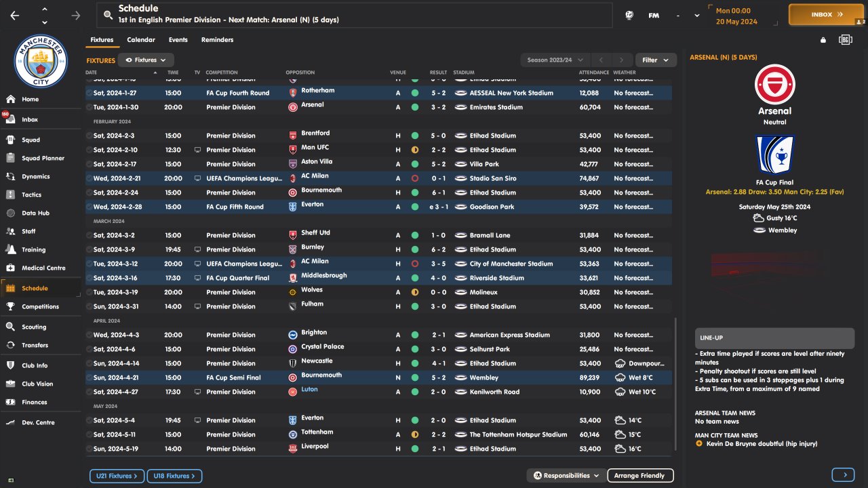This screenshot has height=488, width=868.
Task: Click the fixtures list vertical scrollbar
Action: 675,386
